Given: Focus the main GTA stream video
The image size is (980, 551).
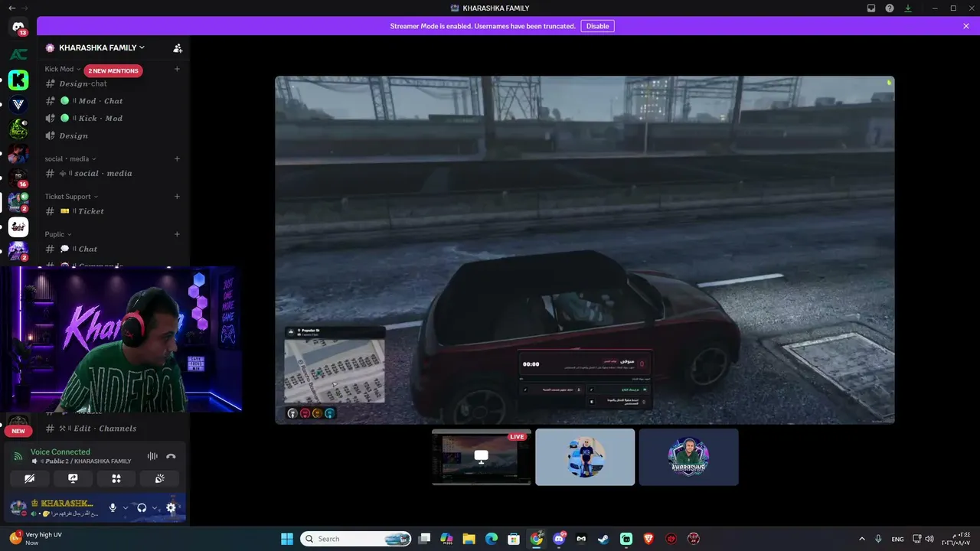Looking at the screenshot, I should pyautogui.click(x=585, y=249).
